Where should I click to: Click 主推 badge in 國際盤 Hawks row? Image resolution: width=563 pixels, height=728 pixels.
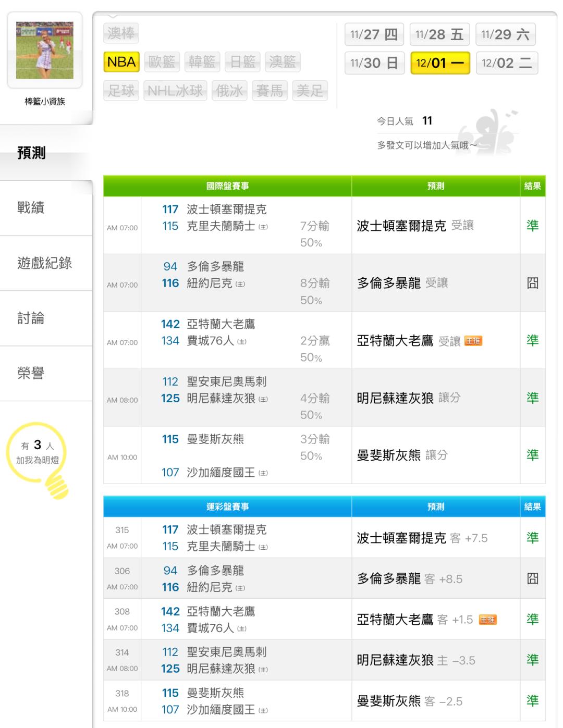tap(473, 341)
